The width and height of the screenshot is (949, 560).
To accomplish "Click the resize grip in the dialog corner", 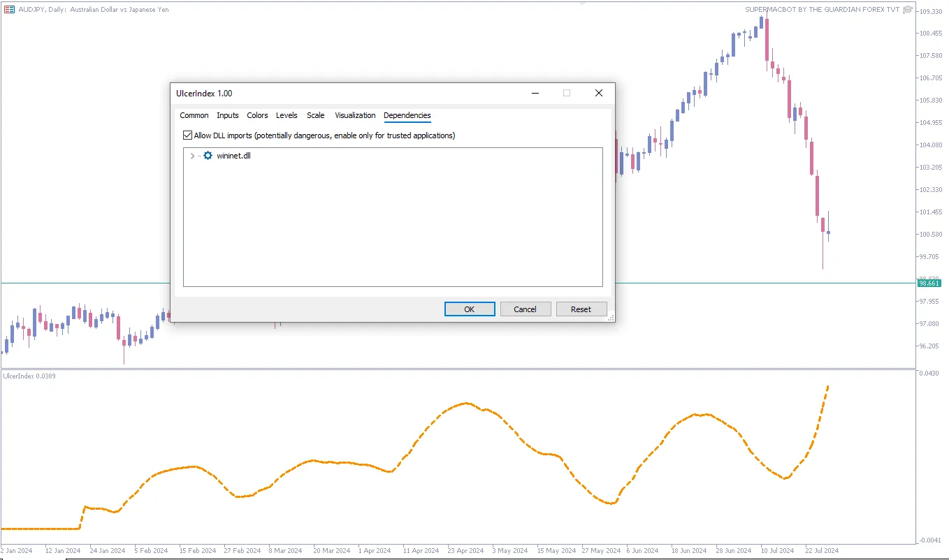I will click(611, 318).
